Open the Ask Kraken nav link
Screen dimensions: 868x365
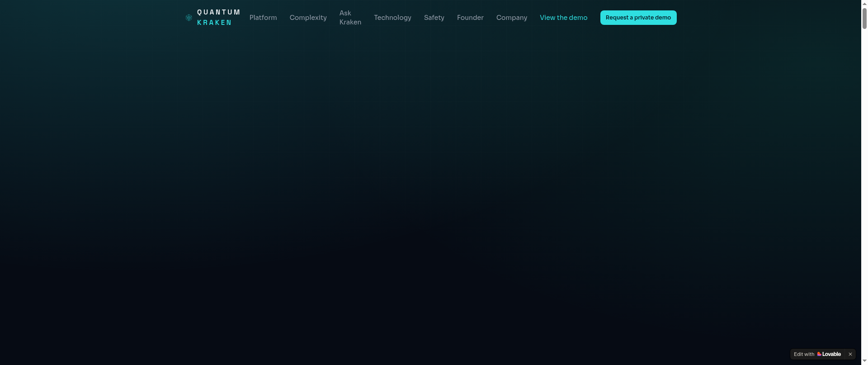(350, 18)
